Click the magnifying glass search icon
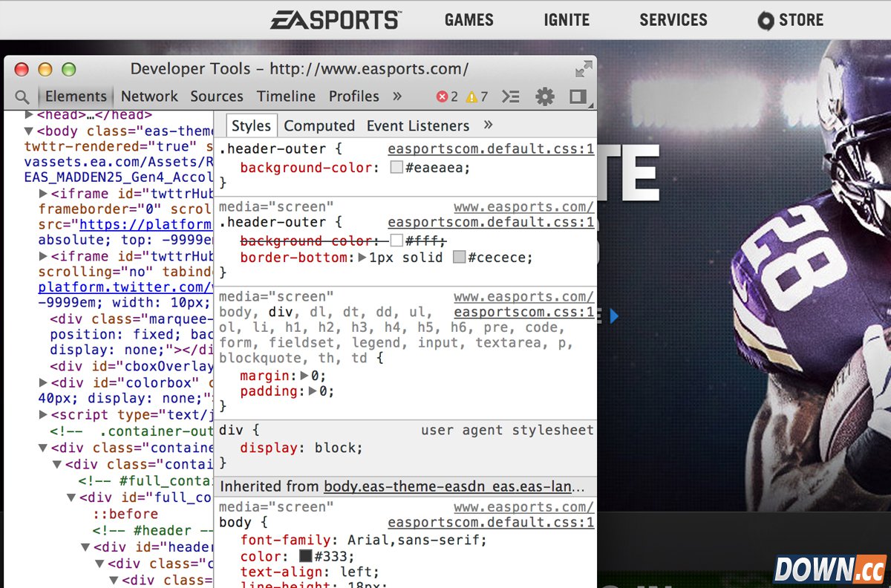891x588 pixels. (22, 97)
